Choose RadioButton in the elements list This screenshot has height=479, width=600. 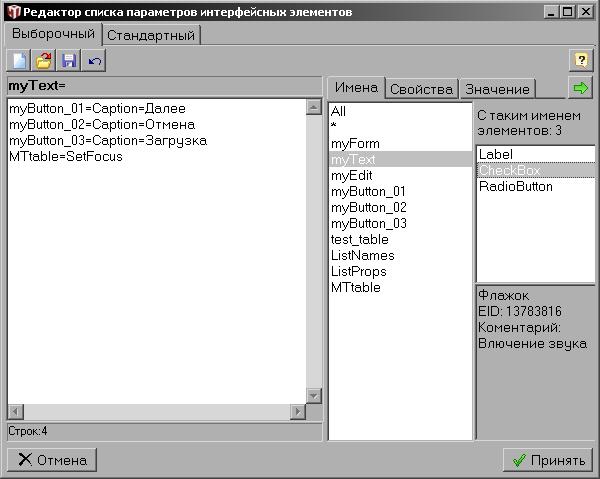(515, 187)
